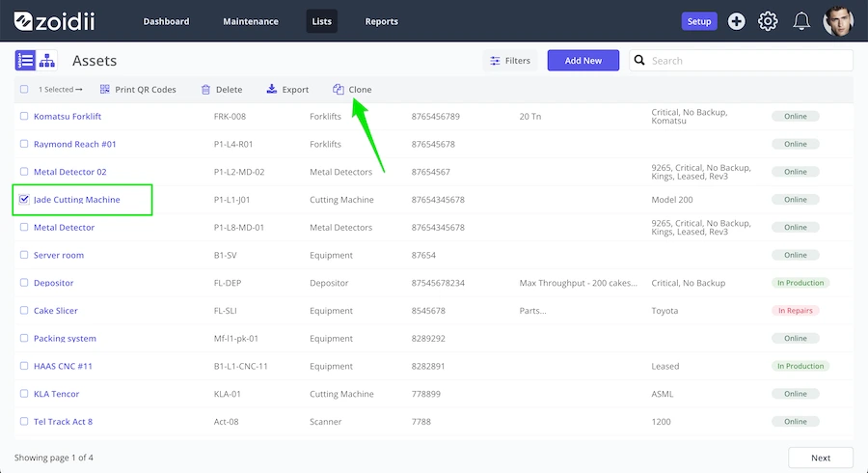Screen dimensions: 868x473
Task: Check the Tel Track Act 8 checkbox
Action: coord(24,421)
